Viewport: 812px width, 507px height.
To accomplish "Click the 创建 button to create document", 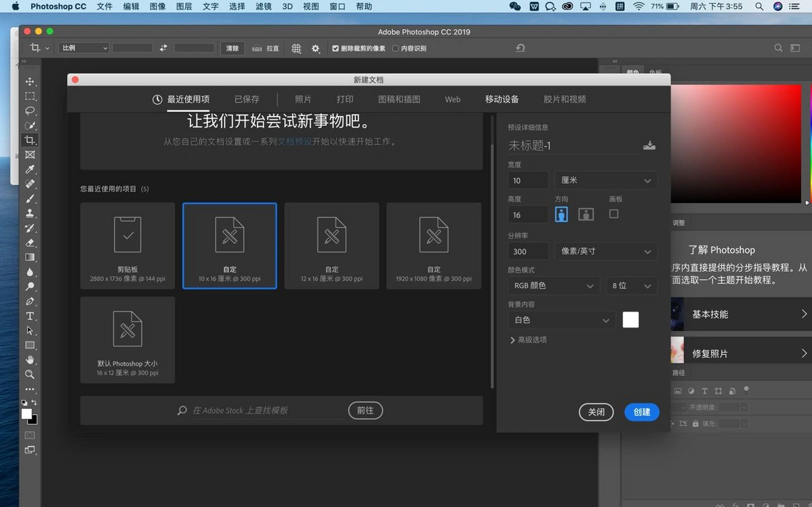I will pyautogui.click(x=641, y=412).
